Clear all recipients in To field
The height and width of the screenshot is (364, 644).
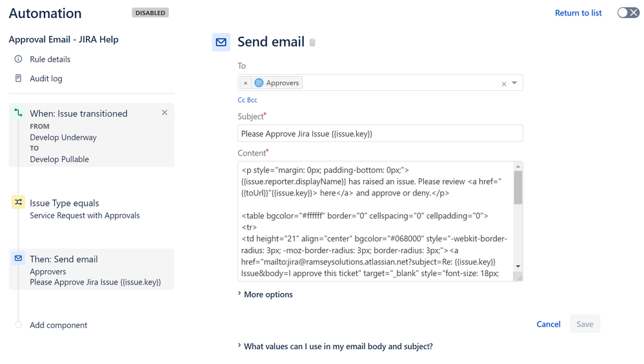pyautogui.click(x=504, y=84)
